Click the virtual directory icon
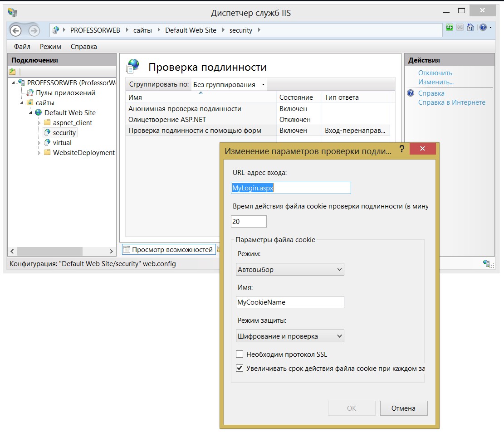 pyautogui.click(x=47, y=142)
